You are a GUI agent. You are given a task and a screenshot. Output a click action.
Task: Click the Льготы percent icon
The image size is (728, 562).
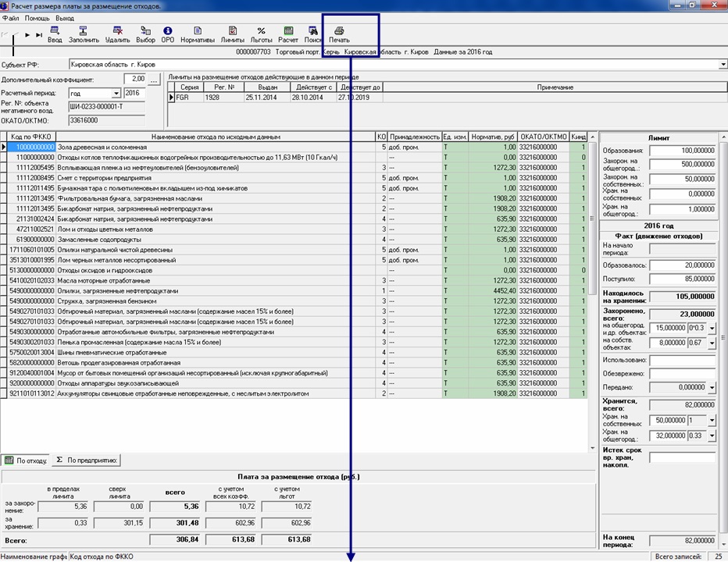click(x=262, y=33)
